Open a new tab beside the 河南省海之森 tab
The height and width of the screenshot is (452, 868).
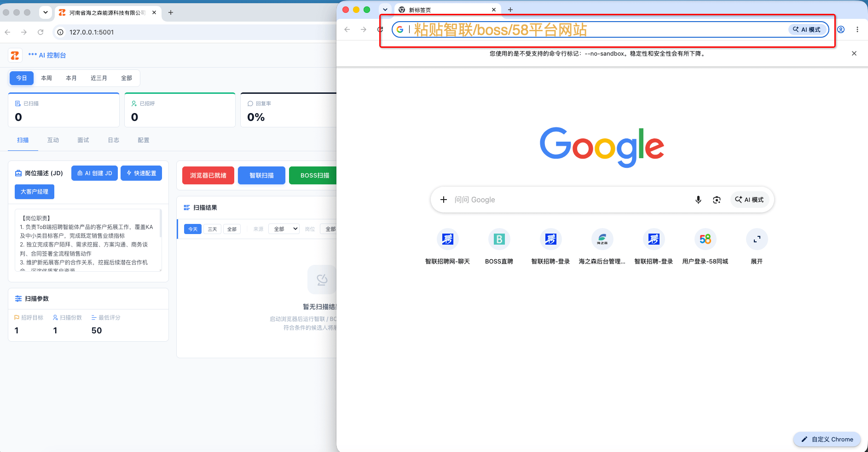tap(171, 12)
